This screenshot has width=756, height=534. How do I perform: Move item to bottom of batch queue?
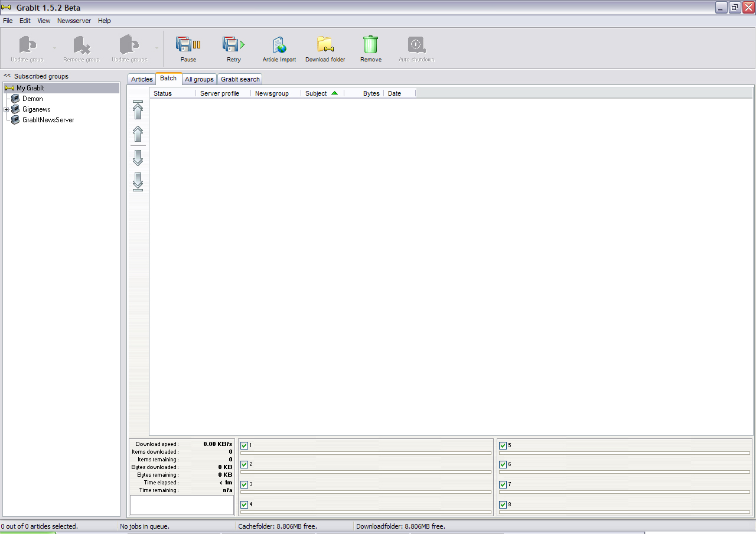[138, 181]
